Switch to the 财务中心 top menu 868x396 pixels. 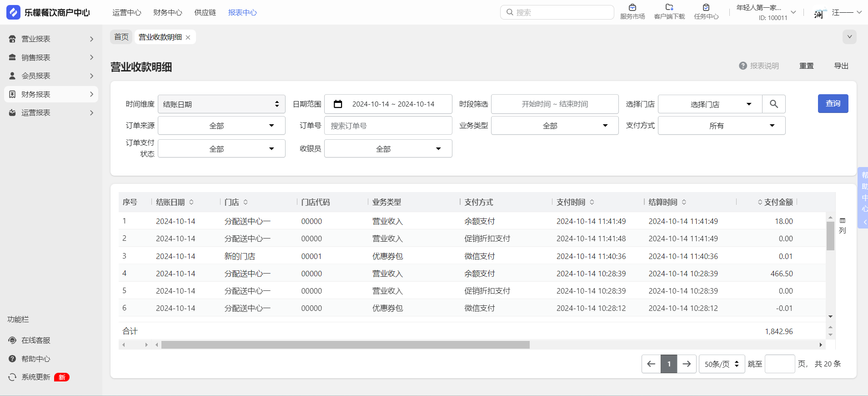[x=167, y=13]
